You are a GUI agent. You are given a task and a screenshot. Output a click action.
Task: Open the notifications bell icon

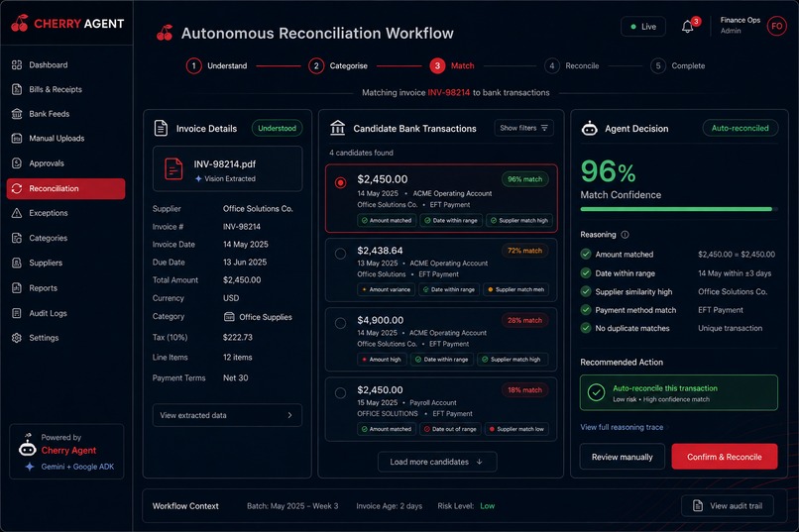coord(687,27)
